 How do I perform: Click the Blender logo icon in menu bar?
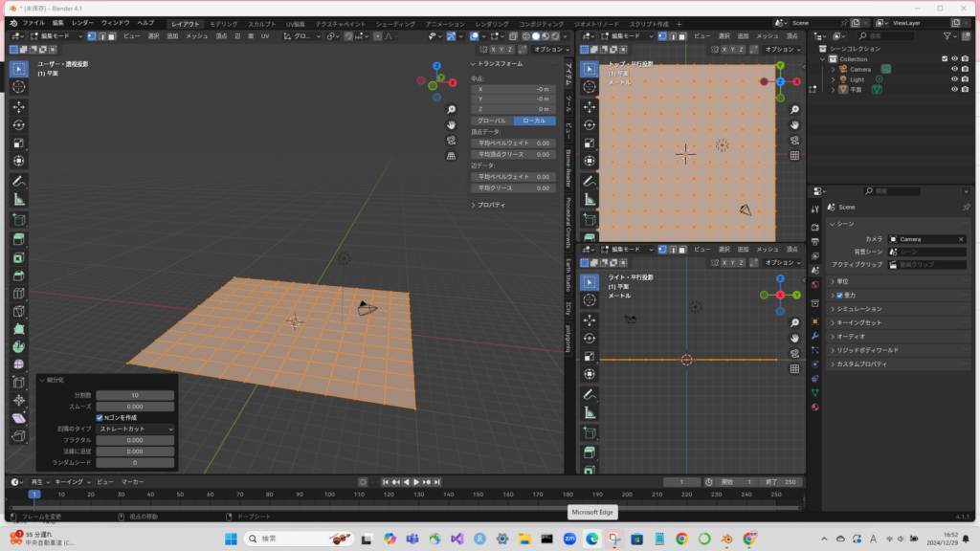(x=13, y=22)
